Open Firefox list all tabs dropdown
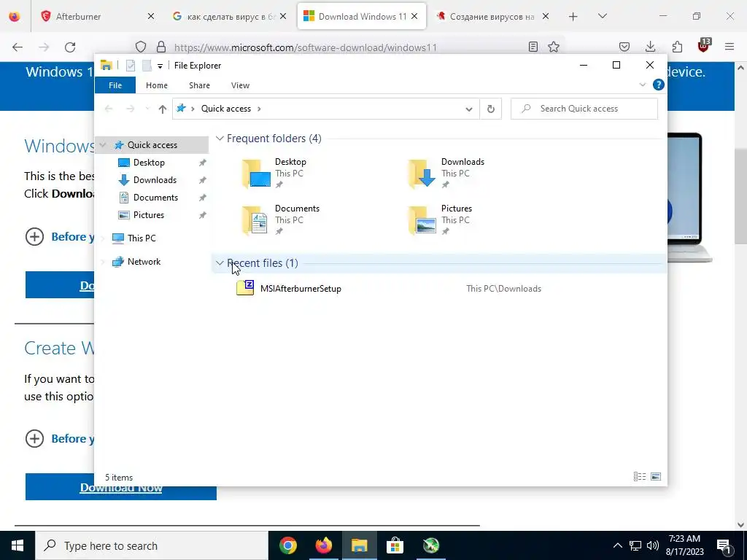The image size is (747, 560). coord(602,16)
